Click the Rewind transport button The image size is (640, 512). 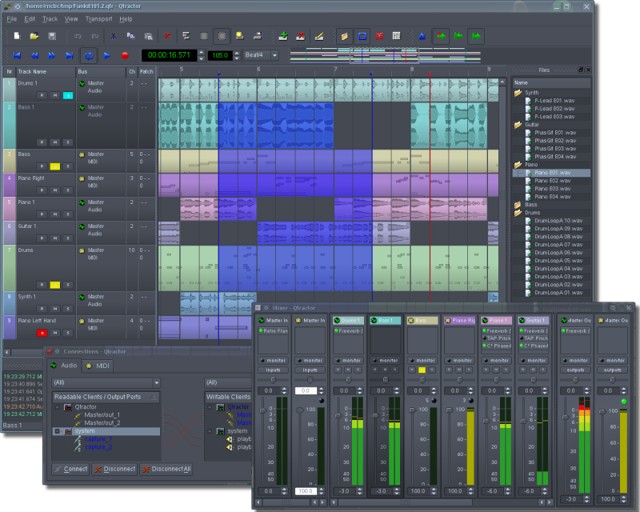(x=35, y=56)
